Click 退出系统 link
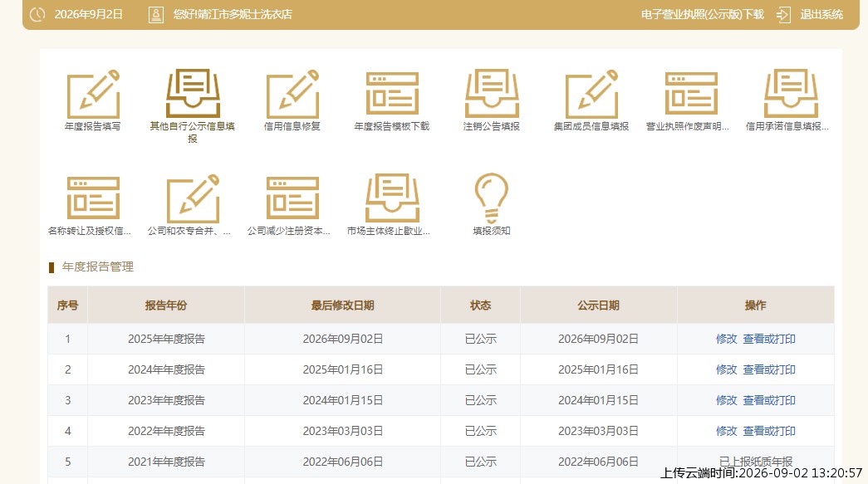Image resolution: width=868 pixels, height=484 pixels. tap(821, 14)
